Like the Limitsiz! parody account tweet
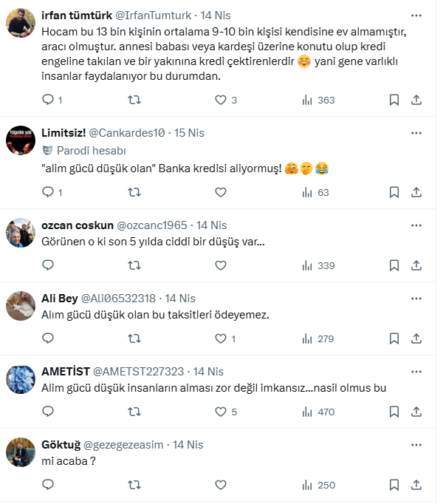This screenshot has height=504, width=443. point(220,192)
